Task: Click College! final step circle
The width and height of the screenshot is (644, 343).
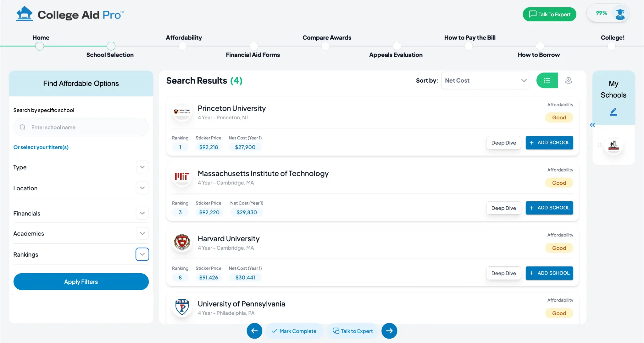Action: 611,46
